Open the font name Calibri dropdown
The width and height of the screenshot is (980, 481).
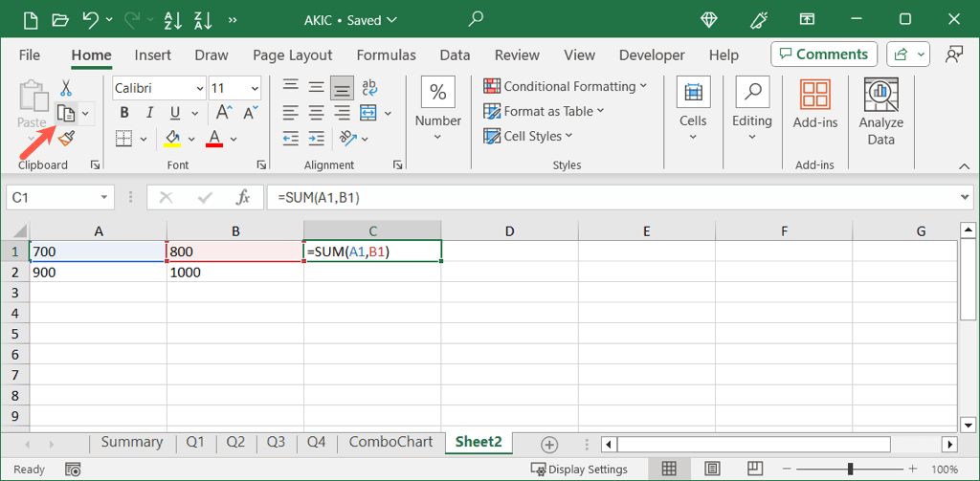(x=199, y=89)
